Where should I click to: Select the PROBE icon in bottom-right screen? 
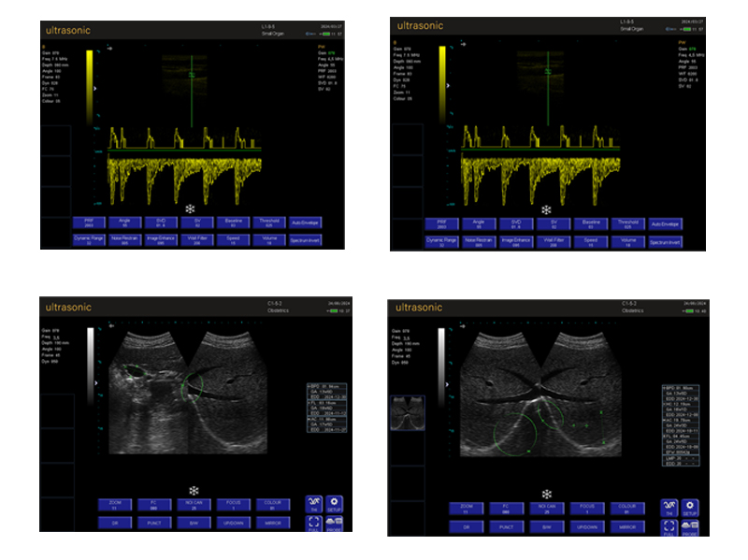(x=691, y=525)
